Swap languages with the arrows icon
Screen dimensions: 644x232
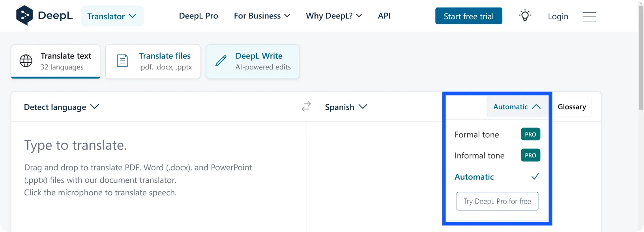point(306,107)
